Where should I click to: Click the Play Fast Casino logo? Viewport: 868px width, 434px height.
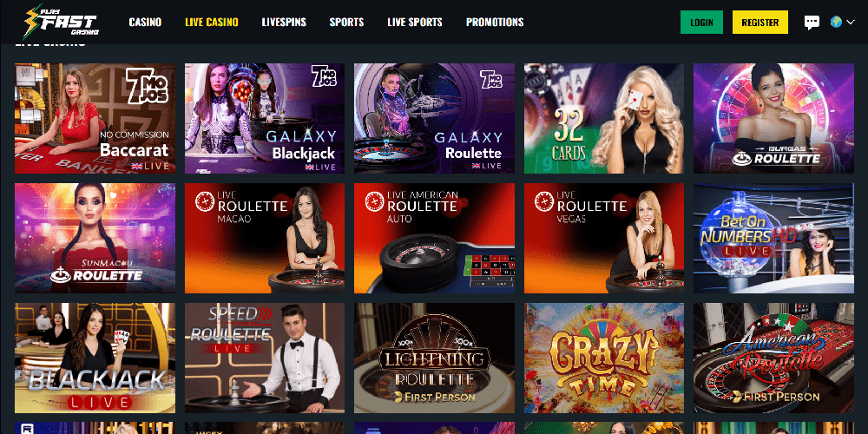[x=61, y=22]
